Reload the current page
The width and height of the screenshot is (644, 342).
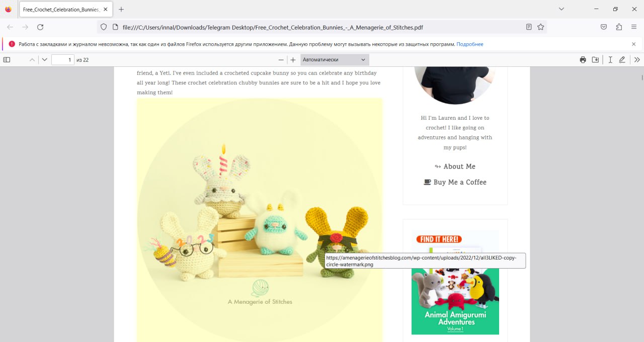click(40, 27)
